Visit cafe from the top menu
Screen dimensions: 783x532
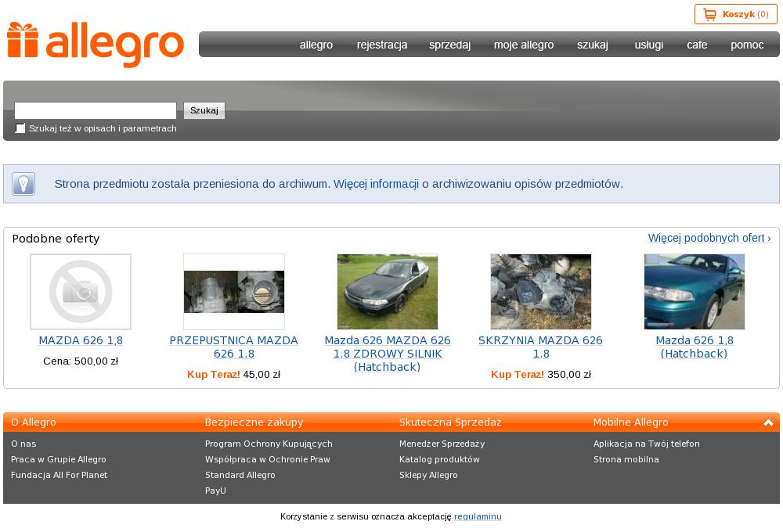(697, 45)
